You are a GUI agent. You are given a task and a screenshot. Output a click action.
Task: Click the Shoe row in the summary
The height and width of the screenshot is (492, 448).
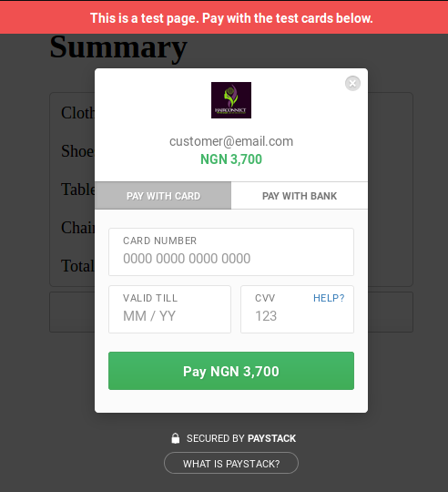tap(77, 151)
